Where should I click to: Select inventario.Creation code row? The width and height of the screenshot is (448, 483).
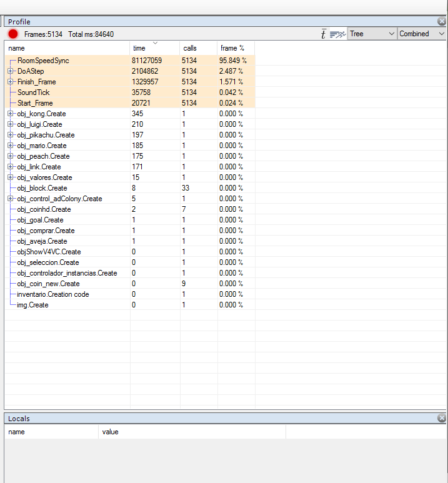[130, 294]
